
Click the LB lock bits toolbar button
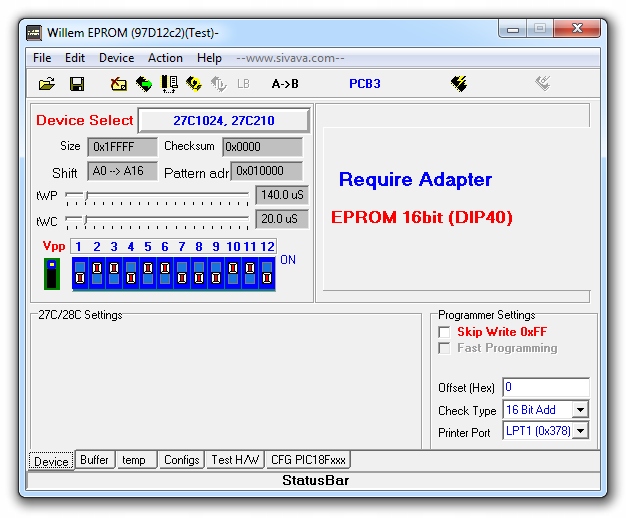243,84
